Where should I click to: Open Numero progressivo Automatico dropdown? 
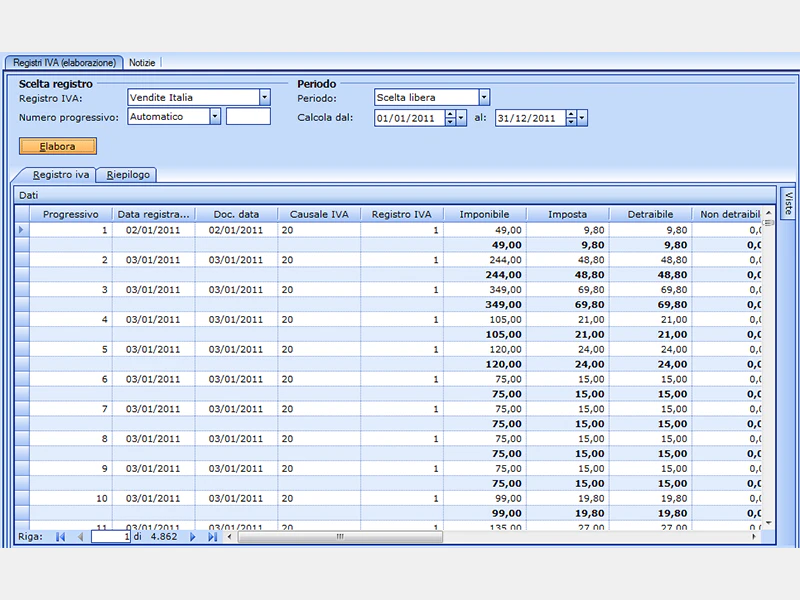point(215,116)
